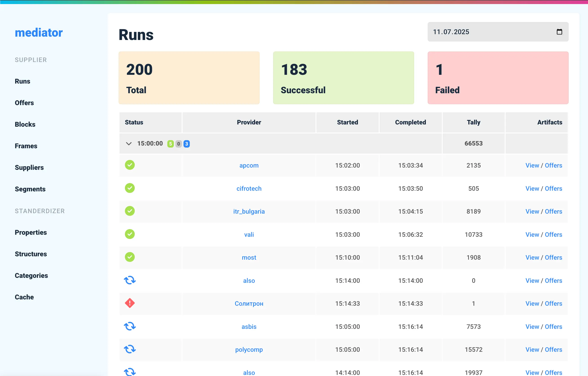Click the red error icon for Солитрон
588x376 pixels.
tap(130, 303)
